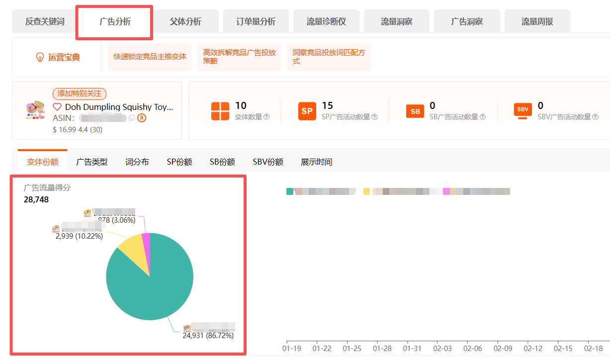Click the help icon next to 变体数量

[266, 117]
